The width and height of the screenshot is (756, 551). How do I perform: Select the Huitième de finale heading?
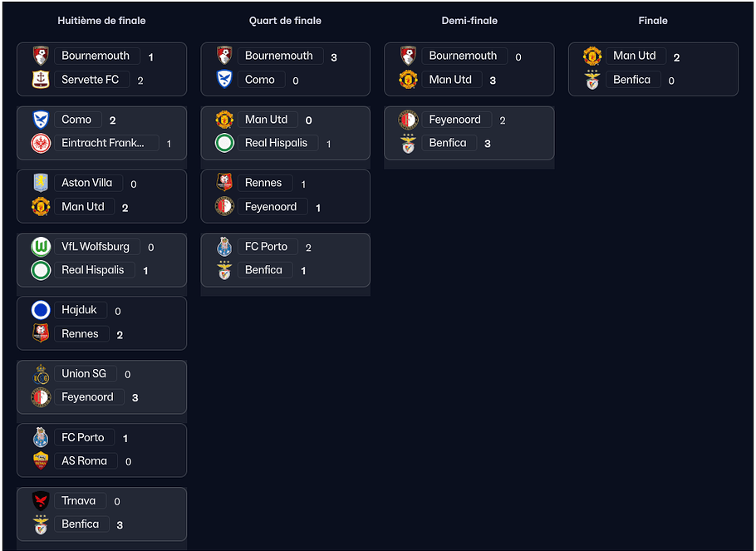101,21
